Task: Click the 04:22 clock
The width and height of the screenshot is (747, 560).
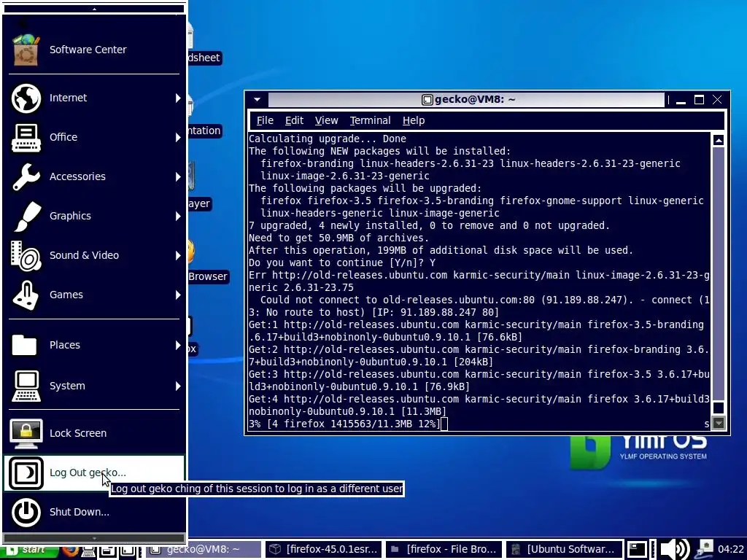Action: (x=730, y=550)
